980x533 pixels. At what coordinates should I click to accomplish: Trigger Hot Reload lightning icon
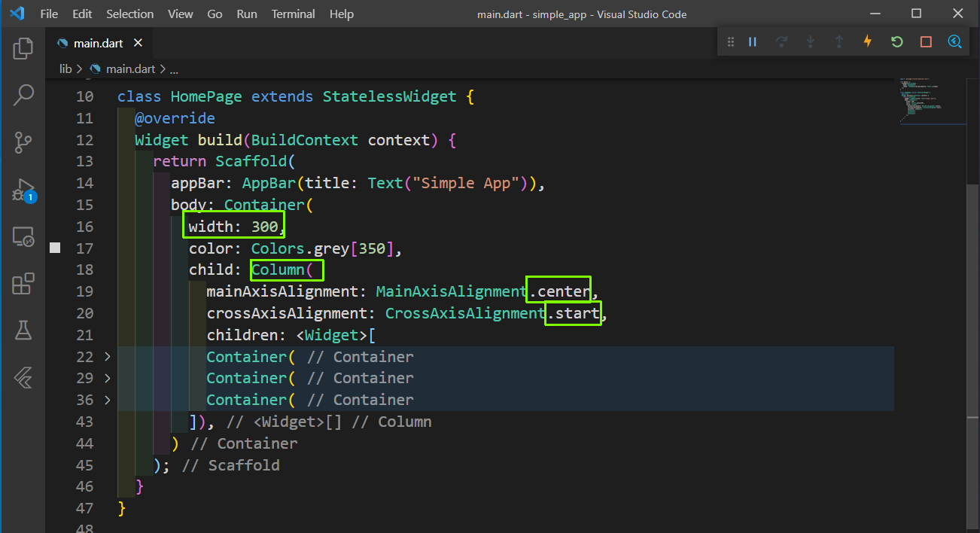point(867,41)
